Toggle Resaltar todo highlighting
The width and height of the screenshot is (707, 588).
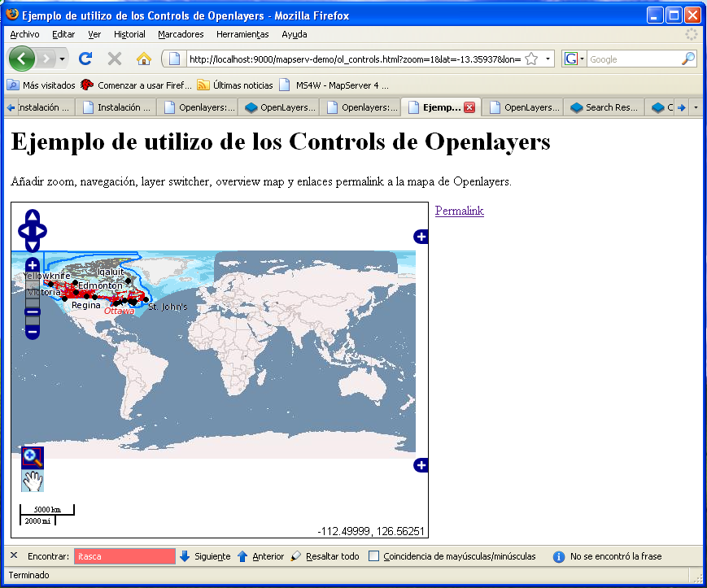point(325,556)
